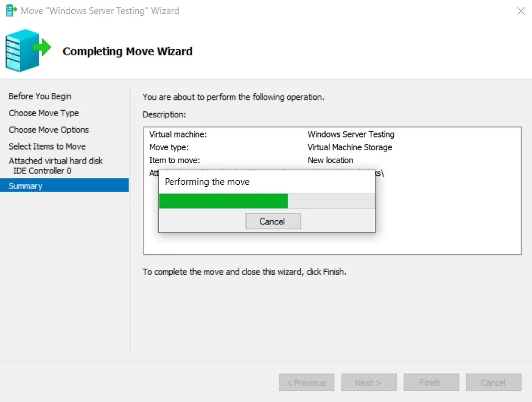Screen dimensions: 532x402
Task: Select the Virtual machine row in the description
Action: [x=178, y=134]
